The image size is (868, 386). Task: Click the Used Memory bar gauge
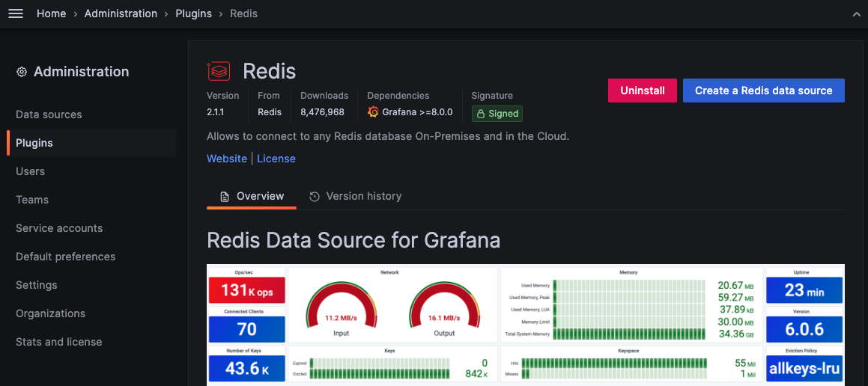(x=629, y=286)
